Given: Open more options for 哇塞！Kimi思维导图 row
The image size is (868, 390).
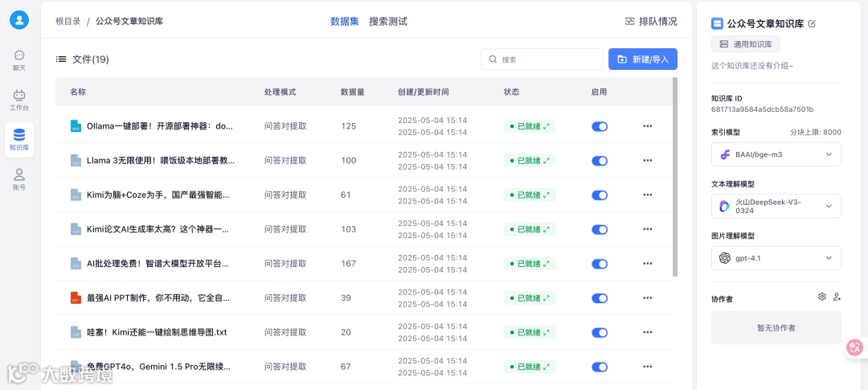Looking at the screenshot, I should point(648,332).
